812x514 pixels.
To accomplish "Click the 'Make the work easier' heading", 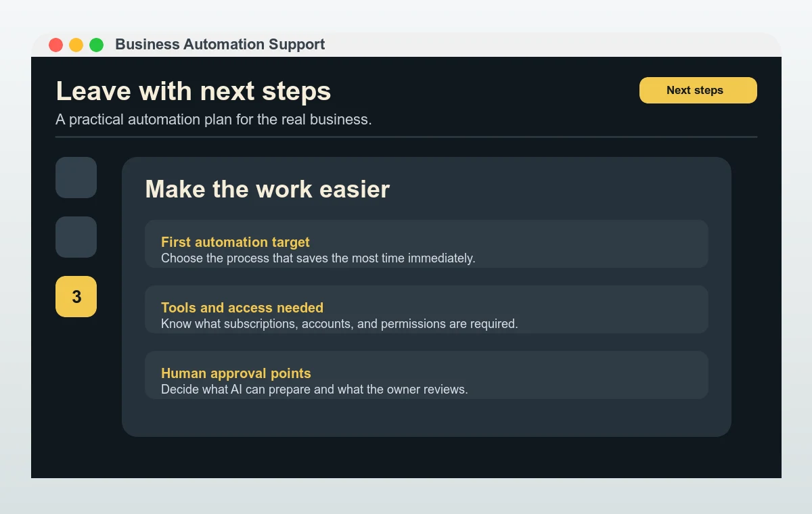I will 267,189.
